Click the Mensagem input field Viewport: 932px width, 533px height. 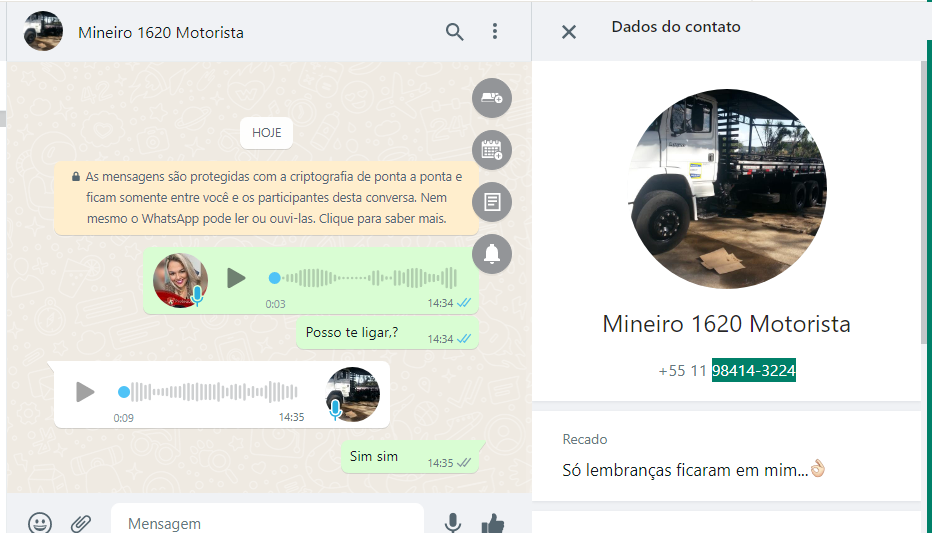265,523
